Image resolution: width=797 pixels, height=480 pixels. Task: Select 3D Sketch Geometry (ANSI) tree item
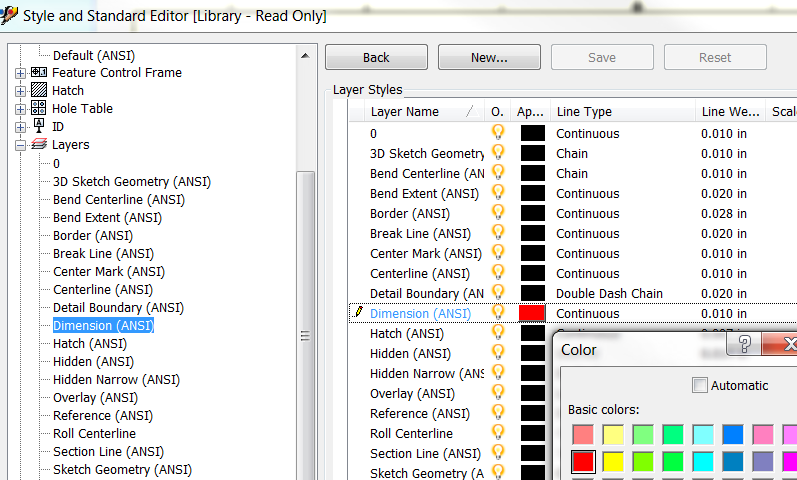click(x=132, y=182)
